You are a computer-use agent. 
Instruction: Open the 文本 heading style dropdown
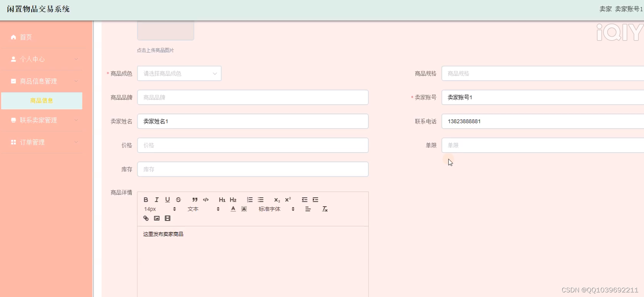[203, 209]
